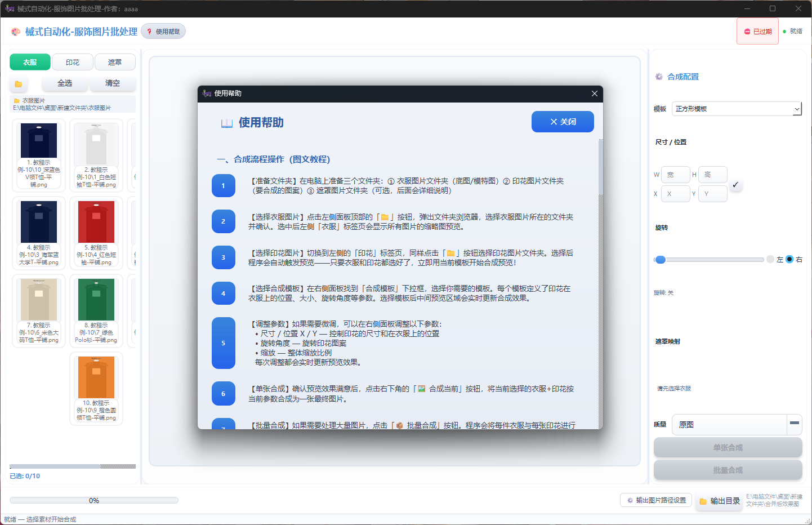Click the book icon beside 使用帮助 heading

coord(227,123)
